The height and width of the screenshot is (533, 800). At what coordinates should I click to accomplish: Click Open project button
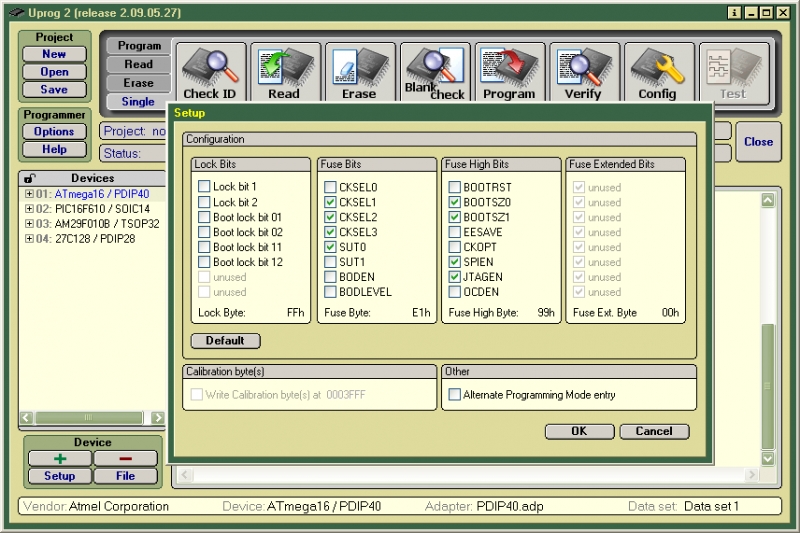54,71
